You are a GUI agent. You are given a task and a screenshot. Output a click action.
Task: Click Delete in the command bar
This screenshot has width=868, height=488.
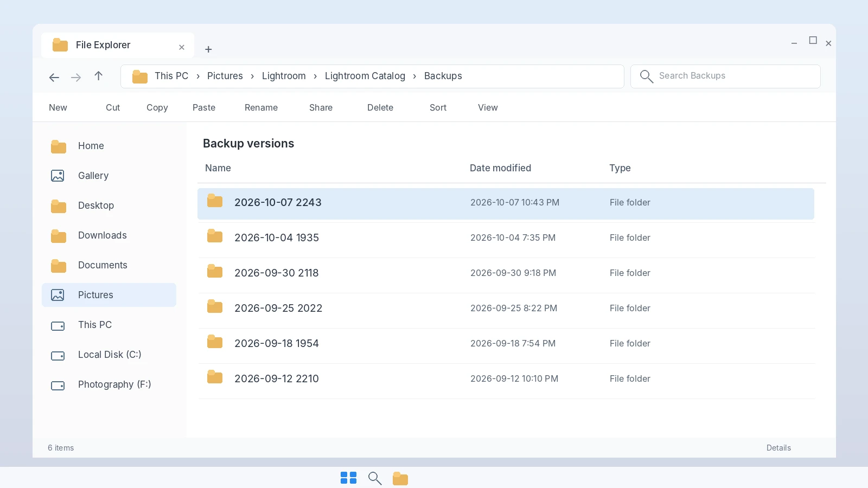380,107
